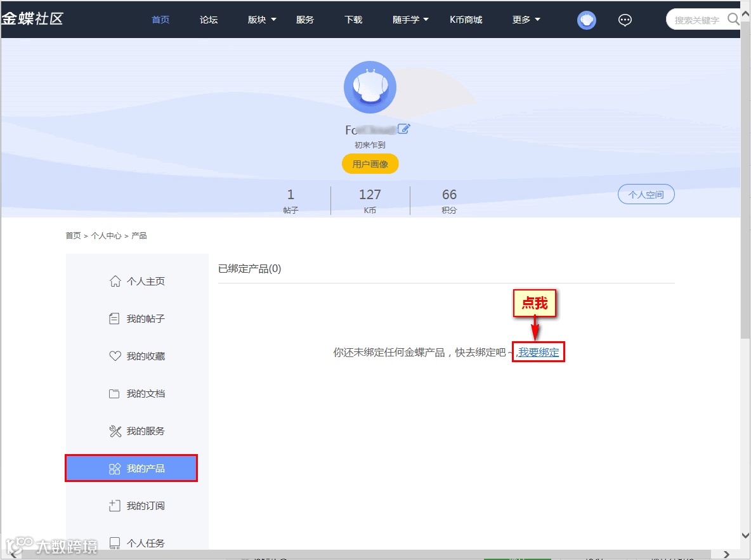Expand the 随手学 dropdown menu

[x=410, y=20]
